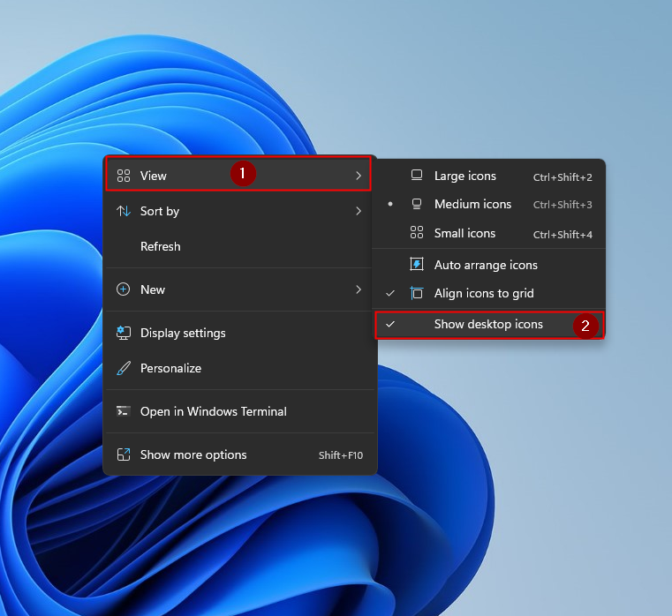Click the Personalize paintbrush icon
672x616 pixels.
tap(124, 368)
